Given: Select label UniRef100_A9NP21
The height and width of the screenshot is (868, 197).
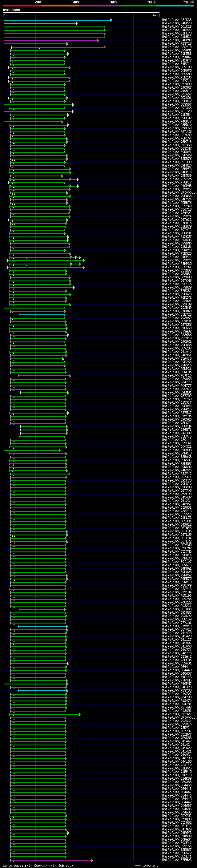Looking at the screenshot, I should click(177, 369).
